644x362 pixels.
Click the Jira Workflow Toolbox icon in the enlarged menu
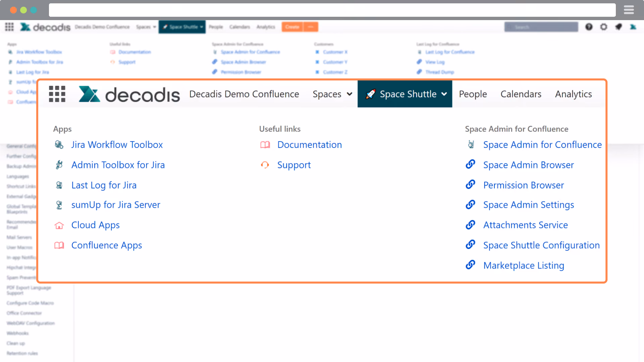tap(59, 145)
